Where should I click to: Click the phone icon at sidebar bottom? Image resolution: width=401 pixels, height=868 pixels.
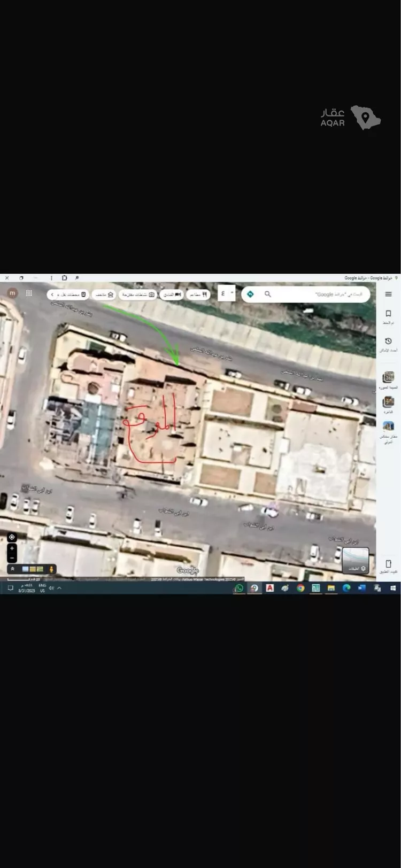[x=388, y=564]
